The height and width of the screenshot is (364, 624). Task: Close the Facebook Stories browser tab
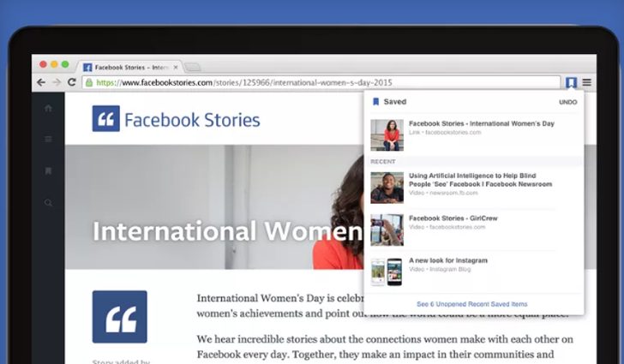[176, 68]
